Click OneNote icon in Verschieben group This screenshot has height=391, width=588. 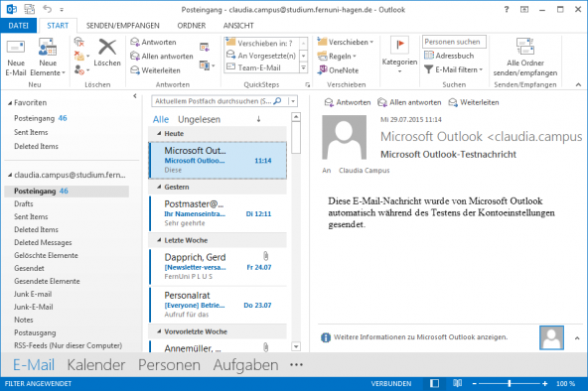[322, 69]
